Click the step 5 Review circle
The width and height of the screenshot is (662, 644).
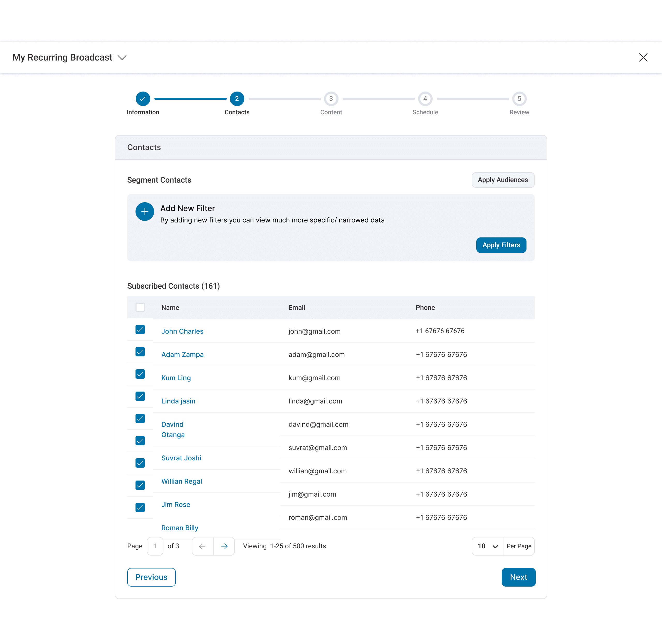click(519, 99)
